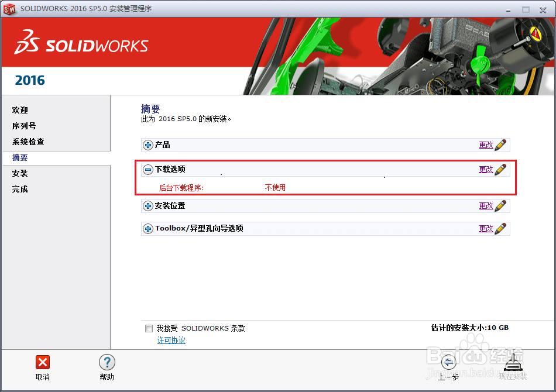Viewport: 556px width, 392px height.
Task: Select 序列号 in the sidebar
Action: pos(24,126)
